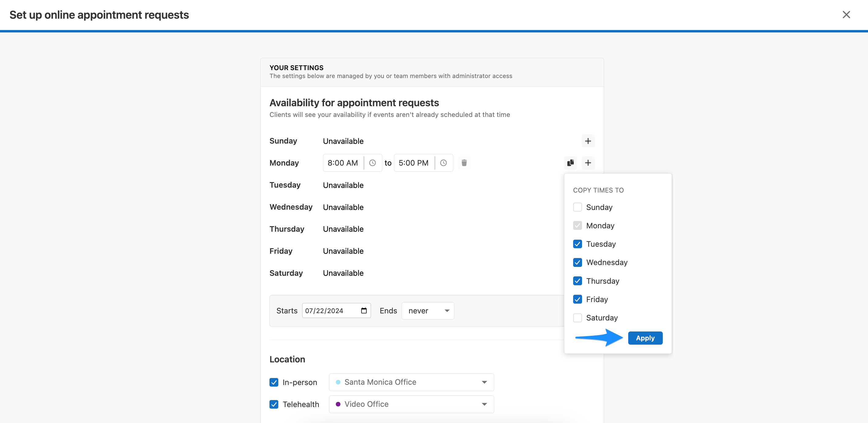Viewport: 868px width, 423px height.
Task: Apply copied times to selected days
Action: pyautogui.click(x=645, y=338)
